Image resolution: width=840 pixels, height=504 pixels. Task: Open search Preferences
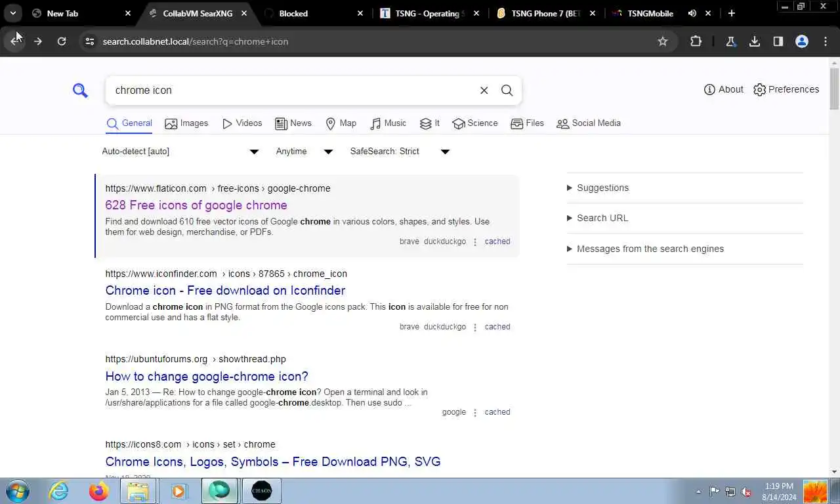(786, 89)
